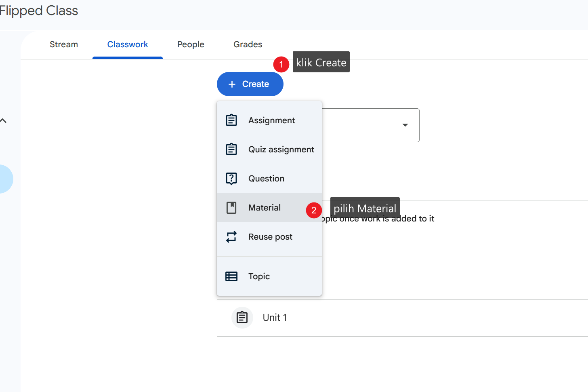This screenshot has width=588, height=392.
Task: Select the Classwork tab
Action: click(128, 44)
